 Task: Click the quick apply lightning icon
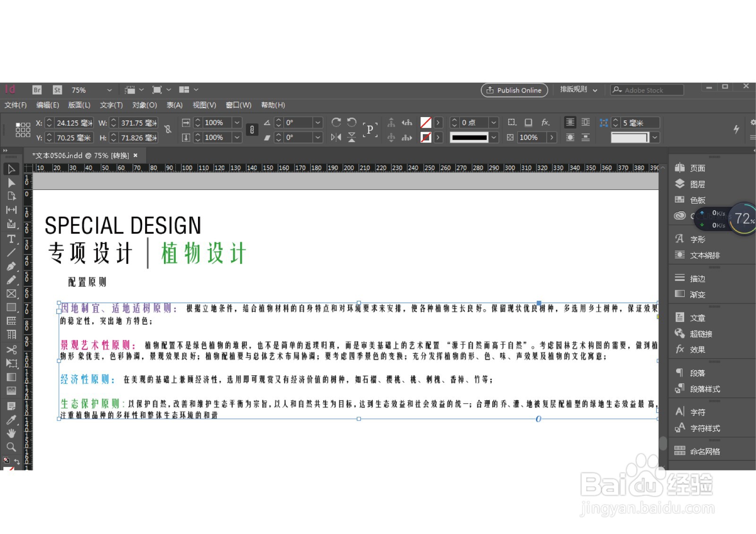[x=736, y=129]
